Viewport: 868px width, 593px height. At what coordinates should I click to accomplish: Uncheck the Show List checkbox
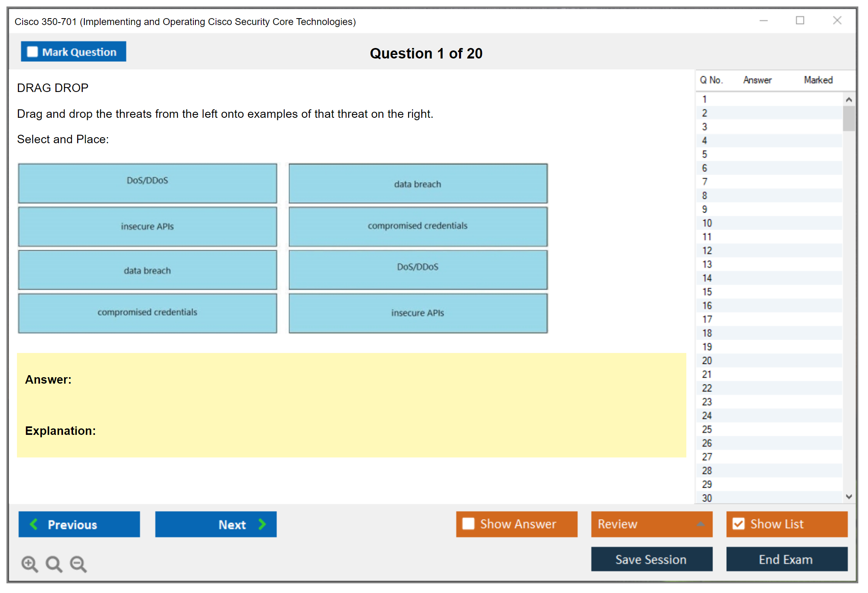(x=738, y=524)
